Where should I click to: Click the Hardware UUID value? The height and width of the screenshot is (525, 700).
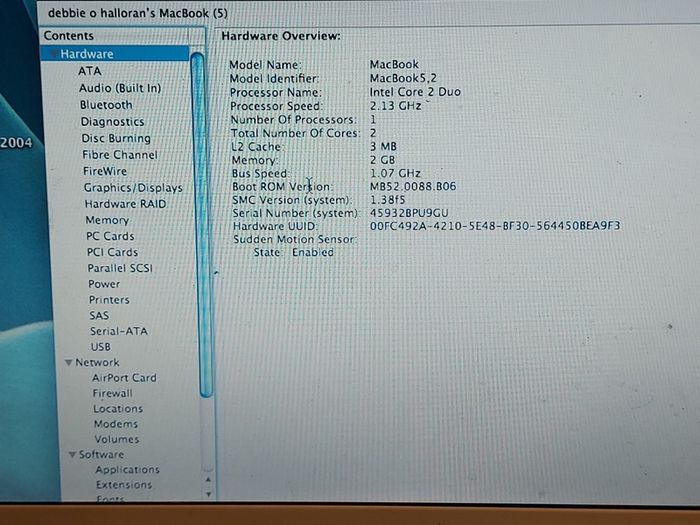pos(495,226)
